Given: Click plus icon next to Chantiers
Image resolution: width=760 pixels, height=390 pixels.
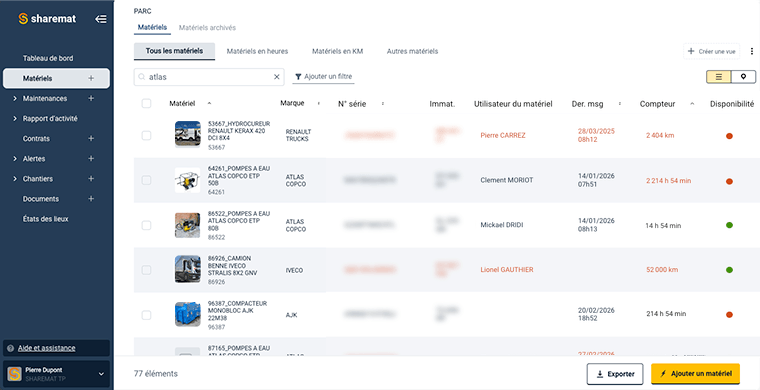Looking at the screenshot, I should coord(91,179).
